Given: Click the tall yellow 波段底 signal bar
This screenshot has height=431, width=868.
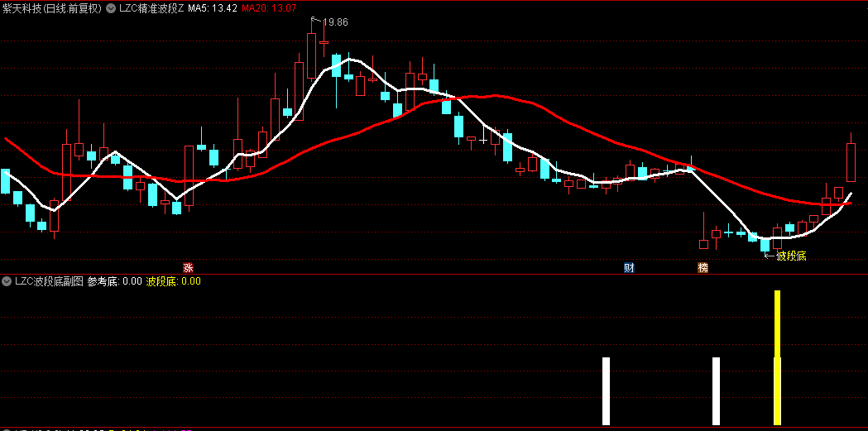Looking at the screenshot, I should (777, 357).
